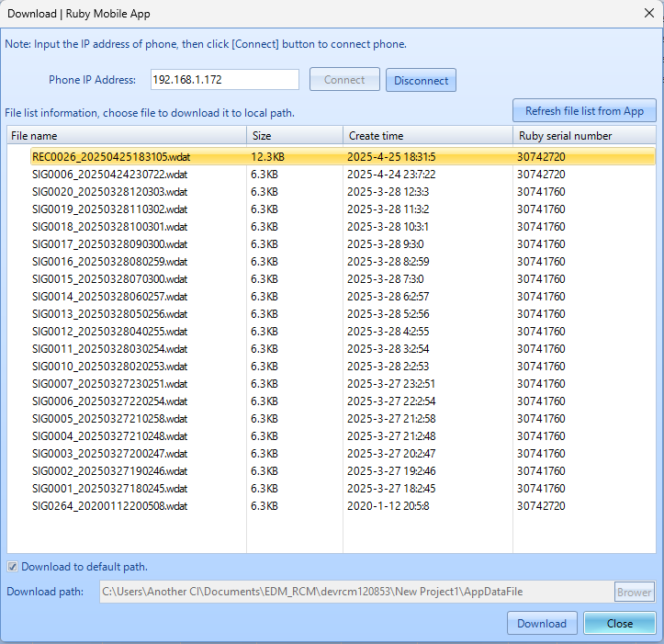Click create time 2025-3-27 18:2:45
This screenshot has width=664, height=644.
391,489
